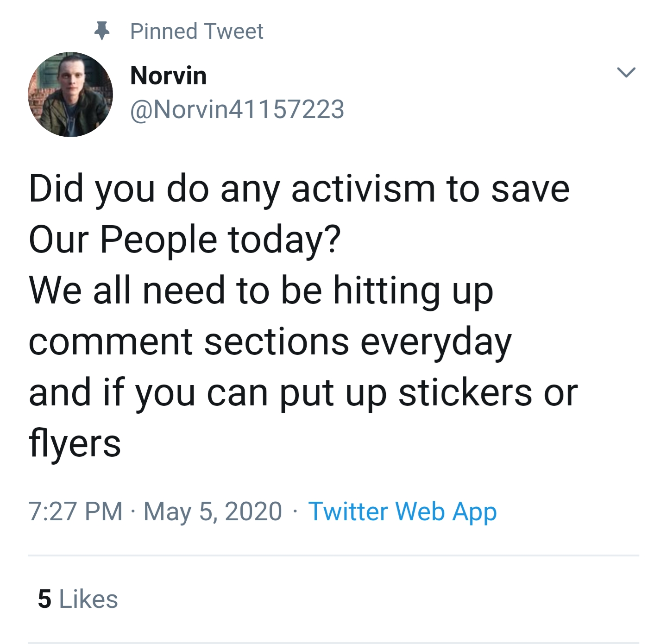View the 5 Likes list
This screenshot has height=644, width=667.
pyautogui.click(x=78, y=599)
